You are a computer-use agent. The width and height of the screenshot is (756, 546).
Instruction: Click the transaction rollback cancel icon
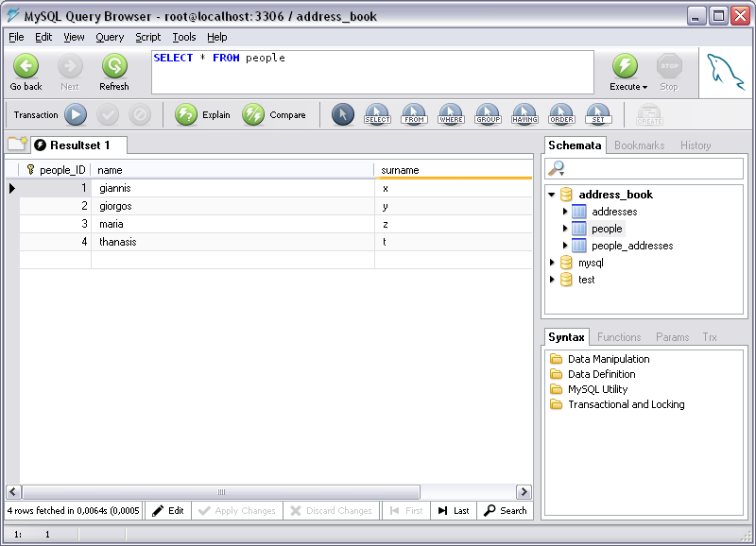[x=140, y=114]
